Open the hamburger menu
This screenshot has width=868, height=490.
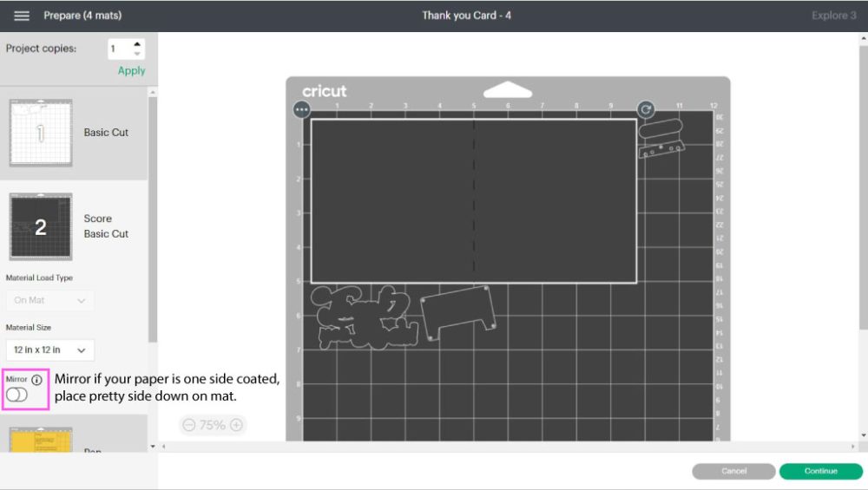coord(22,16)
